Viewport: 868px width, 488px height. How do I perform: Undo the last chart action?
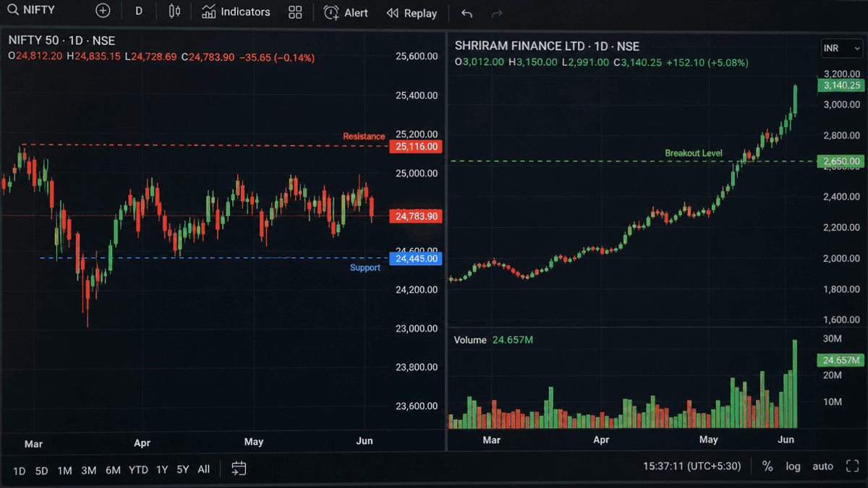tap(467, 14)
